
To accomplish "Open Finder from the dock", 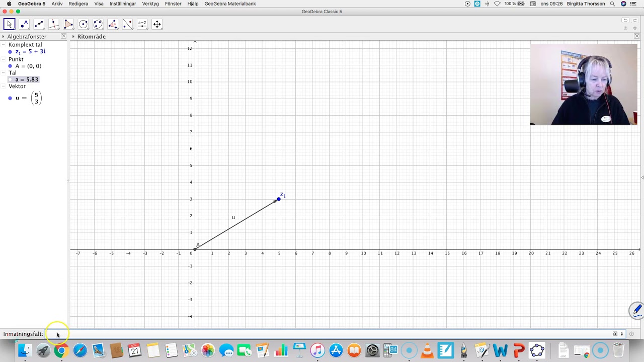I will click(x=25, y=350).
